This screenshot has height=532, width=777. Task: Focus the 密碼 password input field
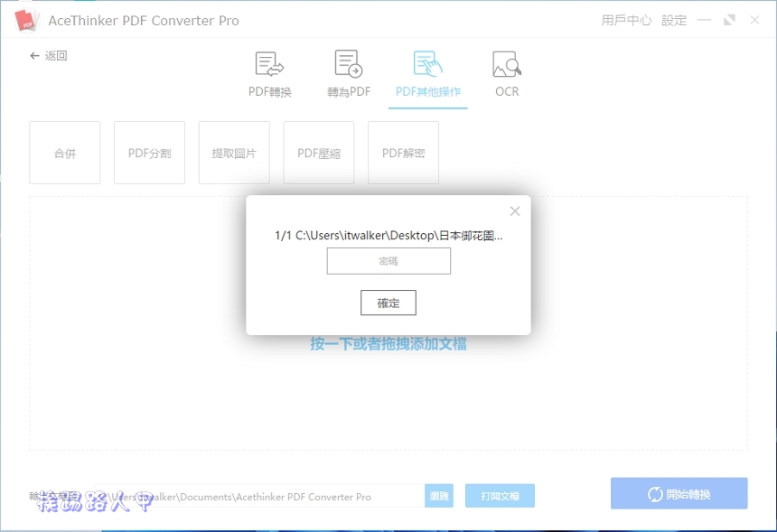388,261
